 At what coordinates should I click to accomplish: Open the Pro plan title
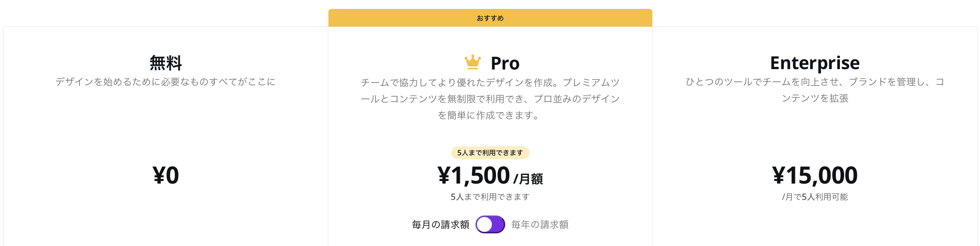[x=505, y=63]
